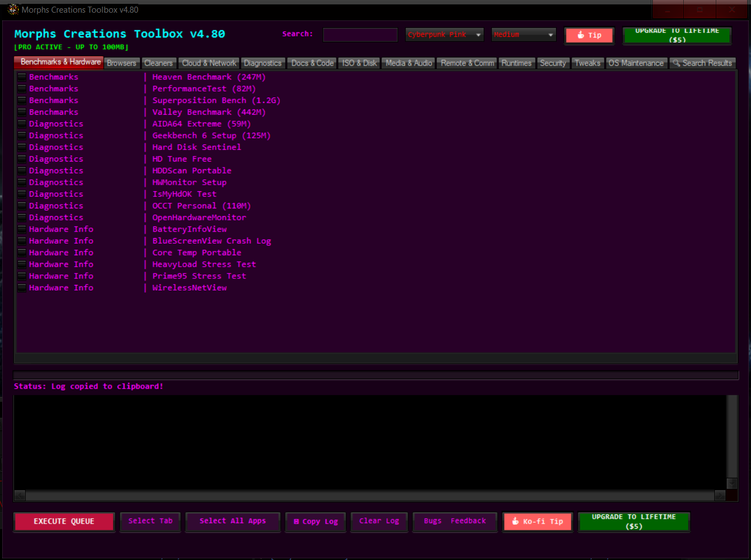Go to the Cleaners tab
This screenshot has height=560, width=751.
pos(159,63)
